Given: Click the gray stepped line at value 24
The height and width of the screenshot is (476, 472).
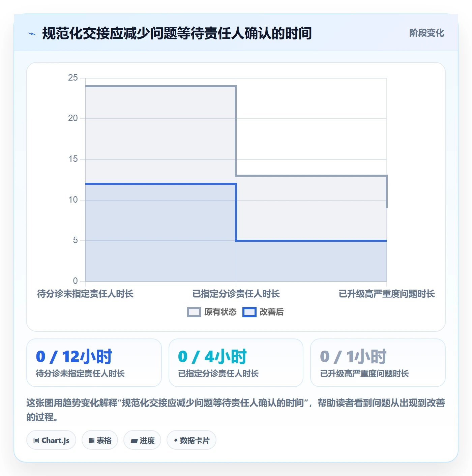Looking at the screenshot, I should tap(160, 86).
